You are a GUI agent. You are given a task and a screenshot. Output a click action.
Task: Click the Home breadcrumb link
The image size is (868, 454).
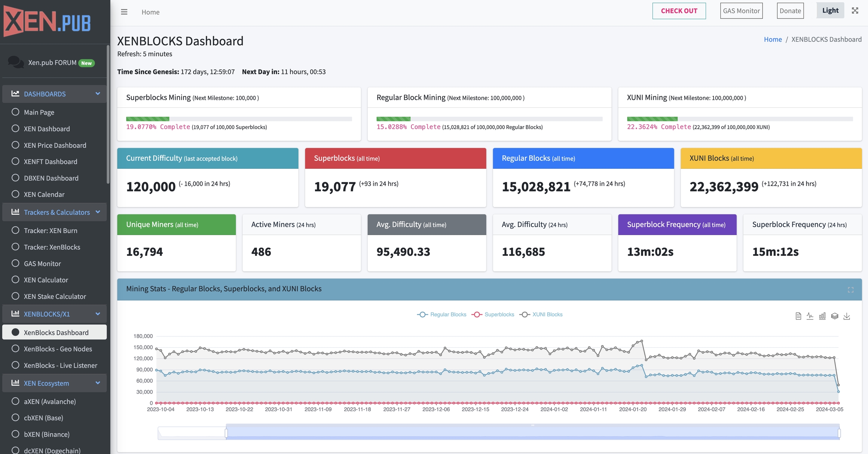(x=773, y=39)
